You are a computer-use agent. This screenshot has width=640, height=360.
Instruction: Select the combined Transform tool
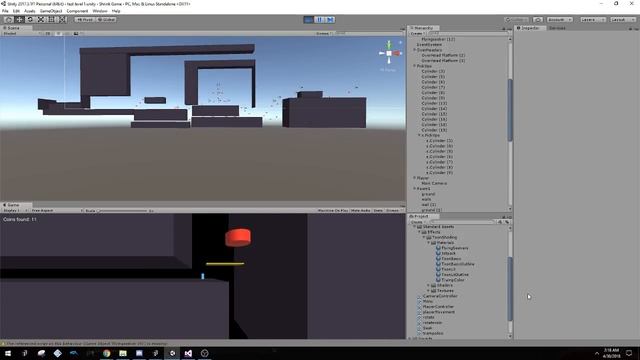[x=62, y=20]
